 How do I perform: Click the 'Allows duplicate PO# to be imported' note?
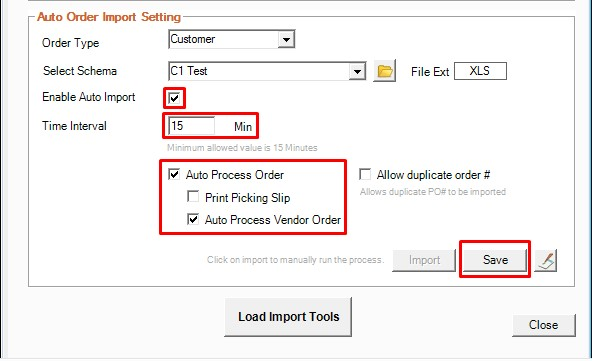point(433,192)
